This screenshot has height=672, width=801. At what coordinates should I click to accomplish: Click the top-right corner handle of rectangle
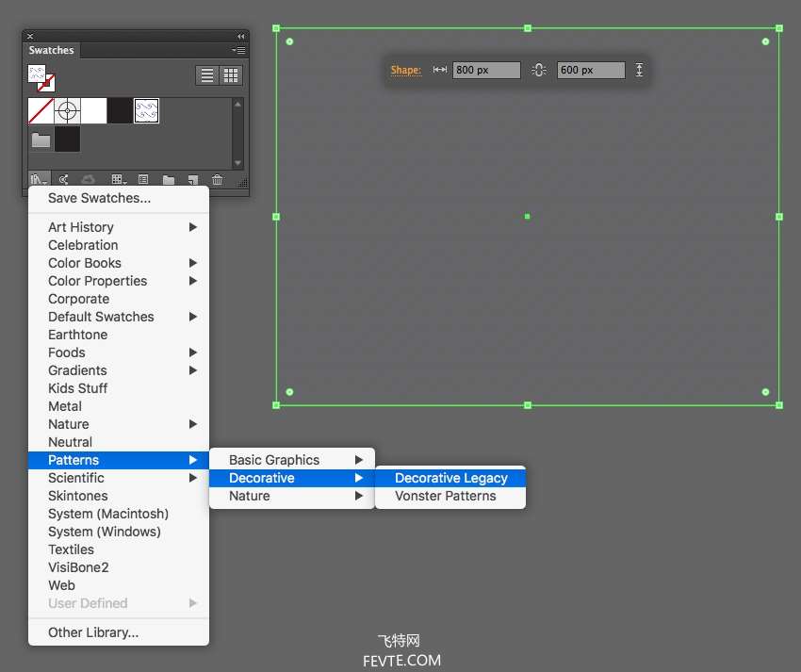pyautogui.click(x=779, y=28)
